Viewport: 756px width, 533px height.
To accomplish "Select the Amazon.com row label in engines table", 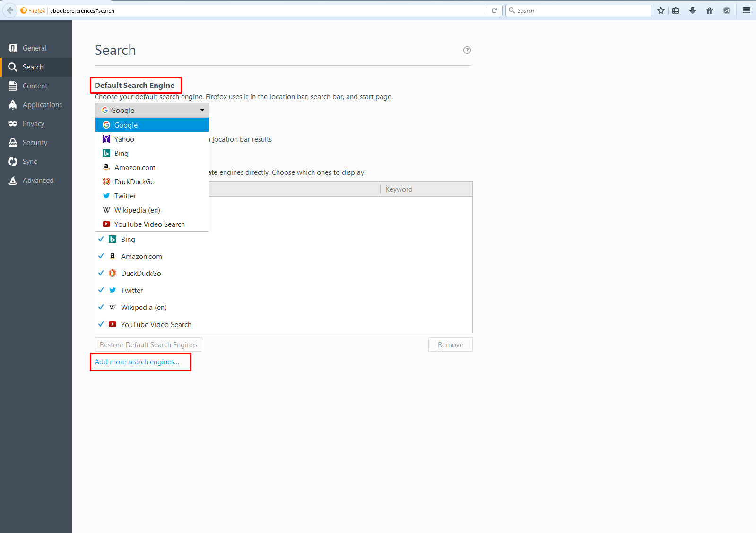I will tap(141, 257).
